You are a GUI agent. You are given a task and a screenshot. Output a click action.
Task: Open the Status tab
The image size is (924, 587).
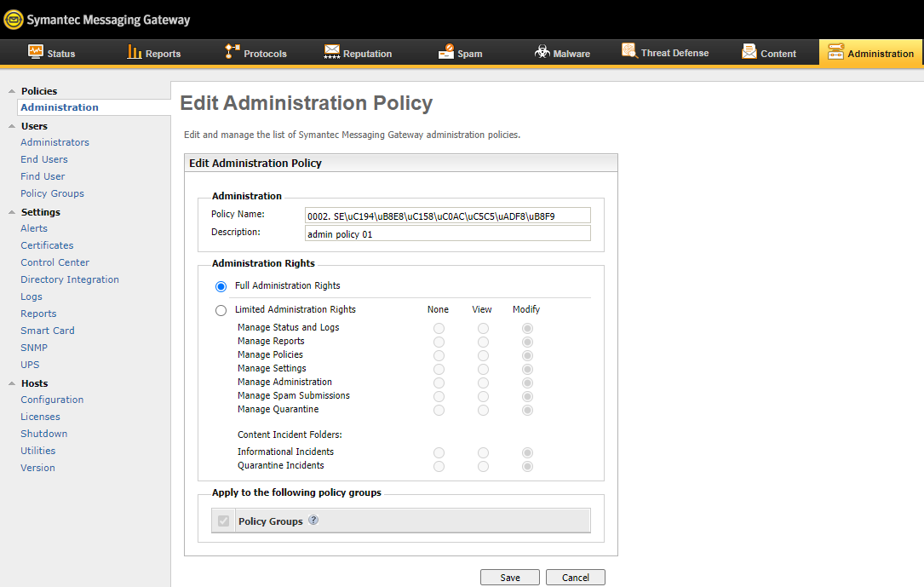51,53
